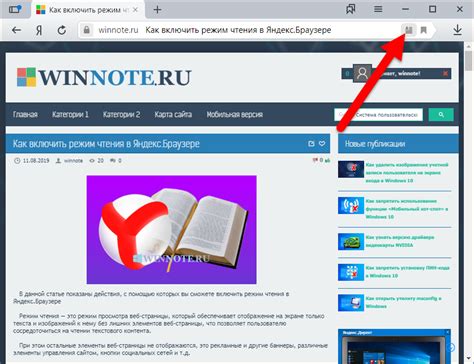474x364 pixels.
Task: Click the 'Новые публикации' sidebar heading
Action: coord(375,144)
